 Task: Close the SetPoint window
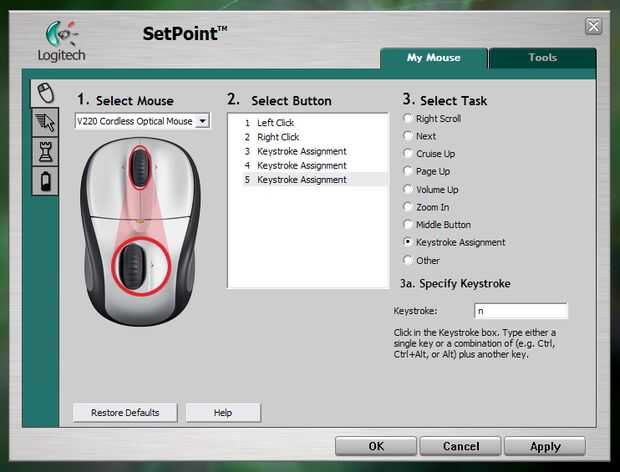click(x=593, y=26)
